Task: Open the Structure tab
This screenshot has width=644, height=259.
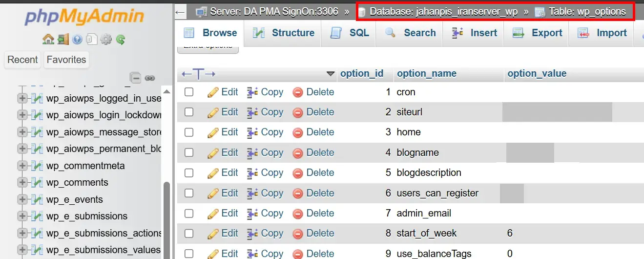Action: [283, 33]
